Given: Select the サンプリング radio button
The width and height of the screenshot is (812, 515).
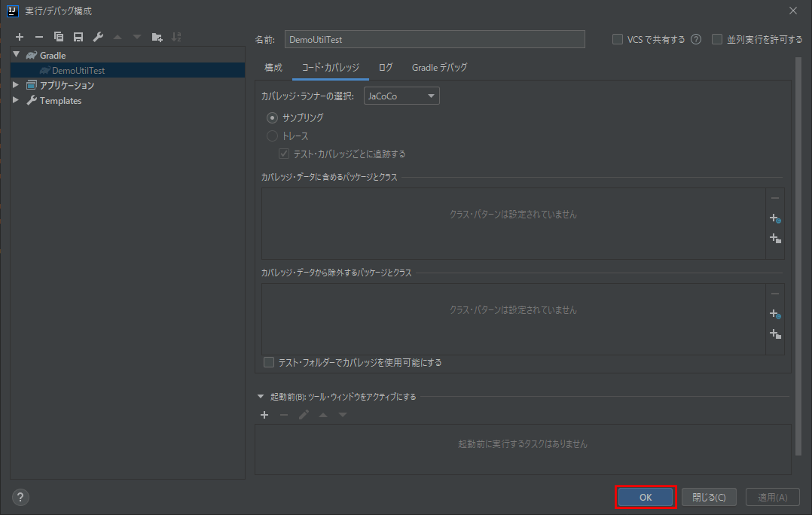Looking at the screenshot, I should [272, 117].
